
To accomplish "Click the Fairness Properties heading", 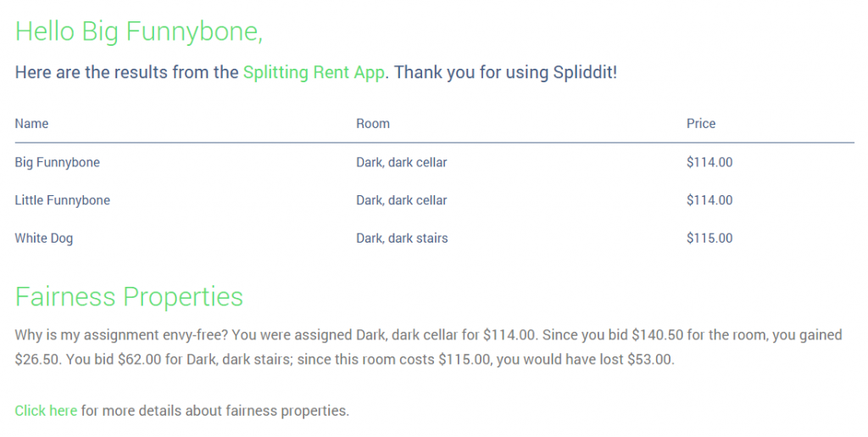I will [x=129, y=297].
